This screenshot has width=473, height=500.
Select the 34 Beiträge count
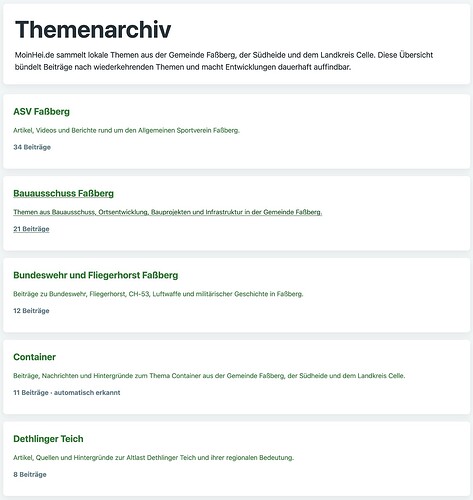point(32,147)
